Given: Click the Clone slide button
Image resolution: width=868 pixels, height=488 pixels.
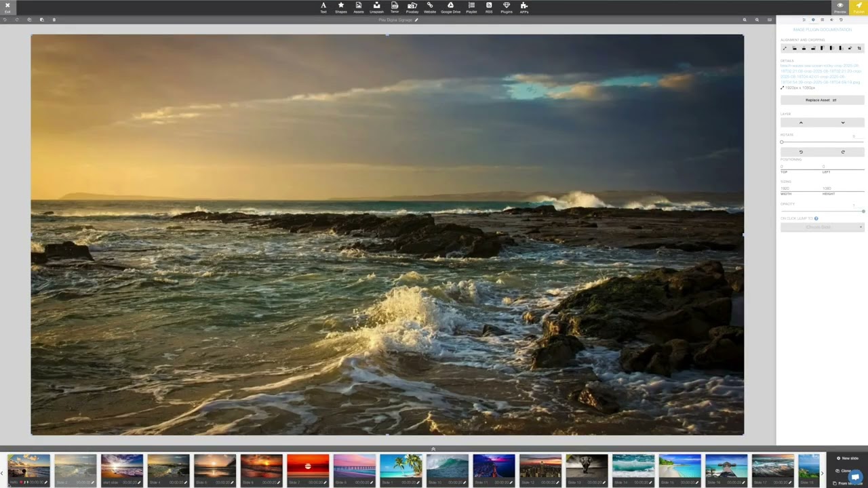Looking at the screenshot, I should [844, 470].
